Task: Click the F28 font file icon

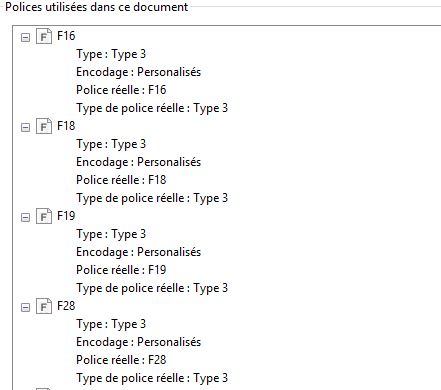Action: pos(44,306)
